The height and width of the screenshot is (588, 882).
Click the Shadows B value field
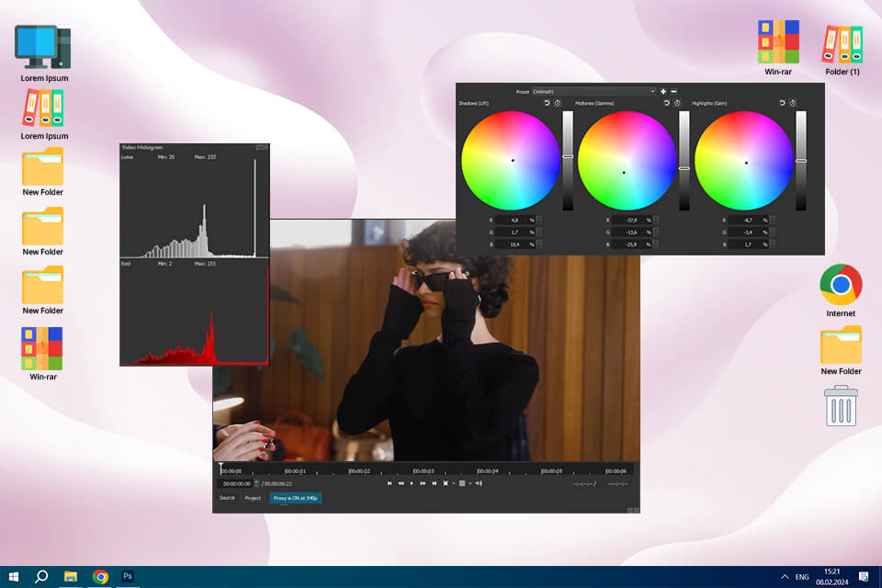coord(515,244)
